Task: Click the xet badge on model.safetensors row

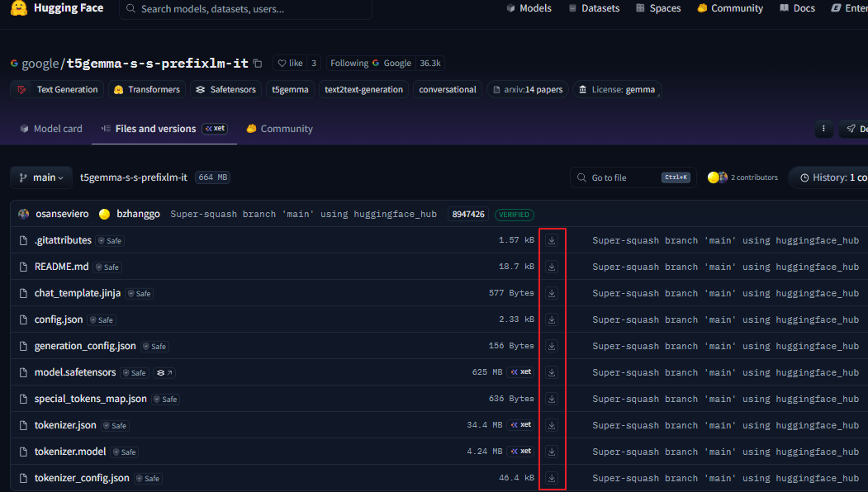Action: (521, 372)
